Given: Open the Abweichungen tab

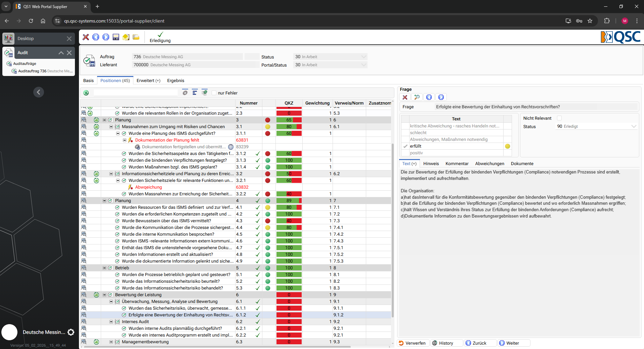Looking at the screenshot, I should [x=489, y=164].
